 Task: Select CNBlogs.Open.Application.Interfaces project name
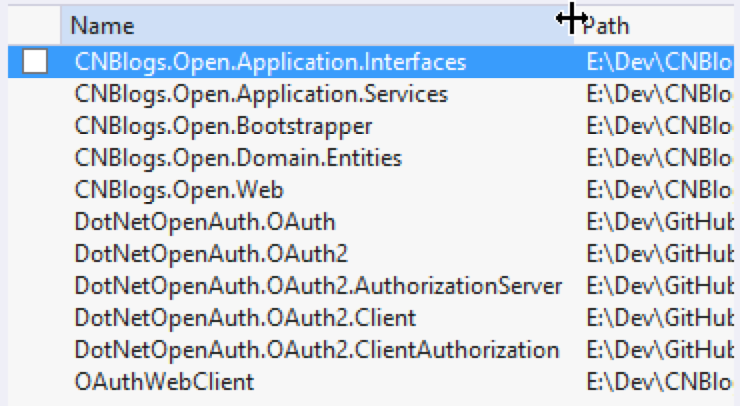pyautogui.click(x=270, y=62)
